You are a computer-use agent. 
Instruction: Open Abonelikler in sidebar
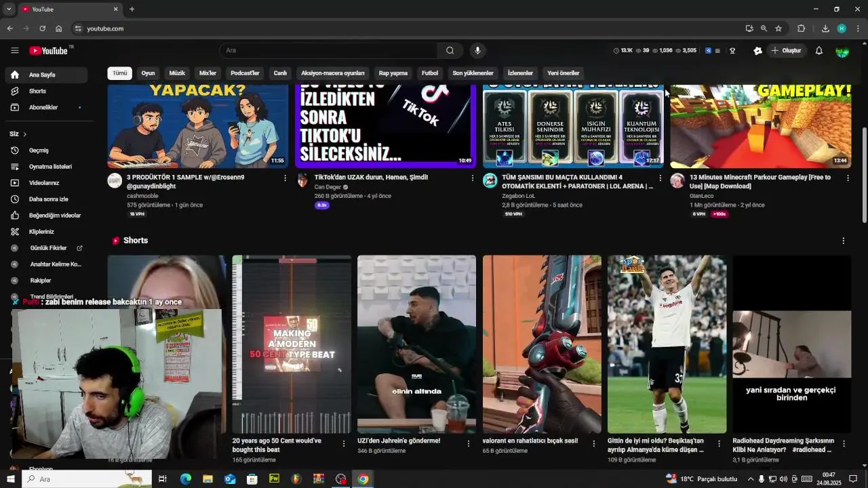(x=46, y=107)
